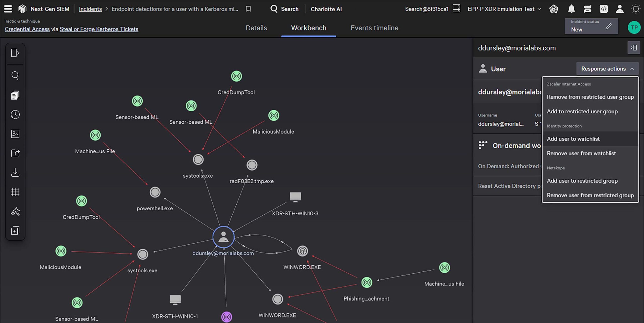Edit incident status with pencil icon
The height and width of the screenshot is (323, 644).
coord(608,26)
